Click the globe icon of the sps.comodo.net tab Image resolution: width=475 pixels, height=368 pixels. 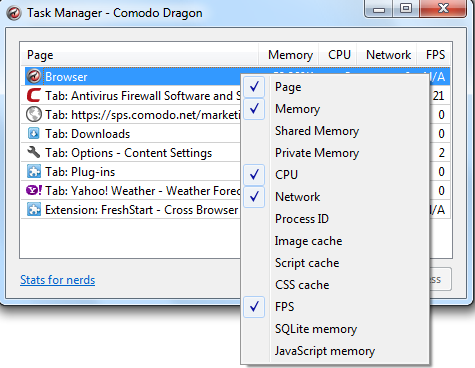pyautogui.click(x=34, y=114)
